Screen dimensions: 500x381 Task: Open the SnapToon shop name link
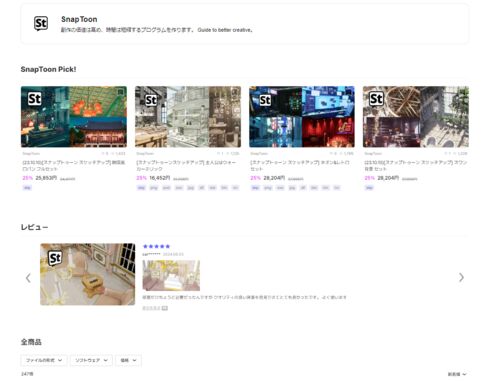tap(79, 19)
